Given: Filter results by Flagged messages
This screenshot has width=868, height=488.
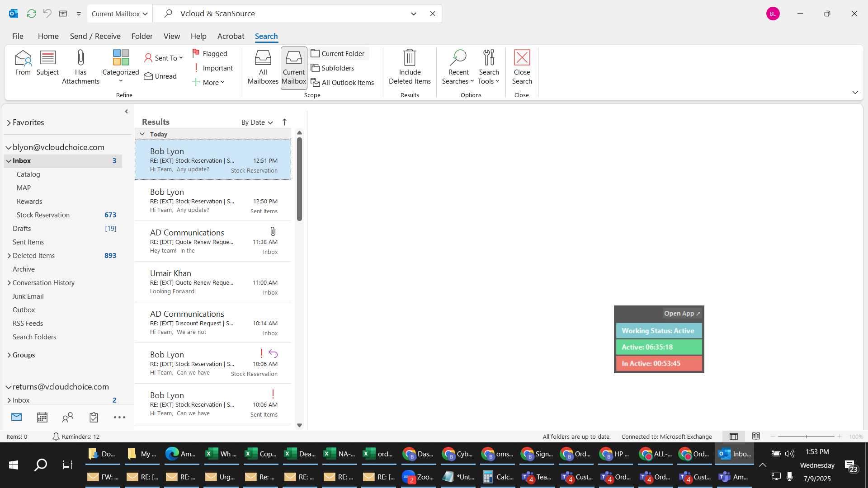Looking at the screenshot, I should 210,53.
